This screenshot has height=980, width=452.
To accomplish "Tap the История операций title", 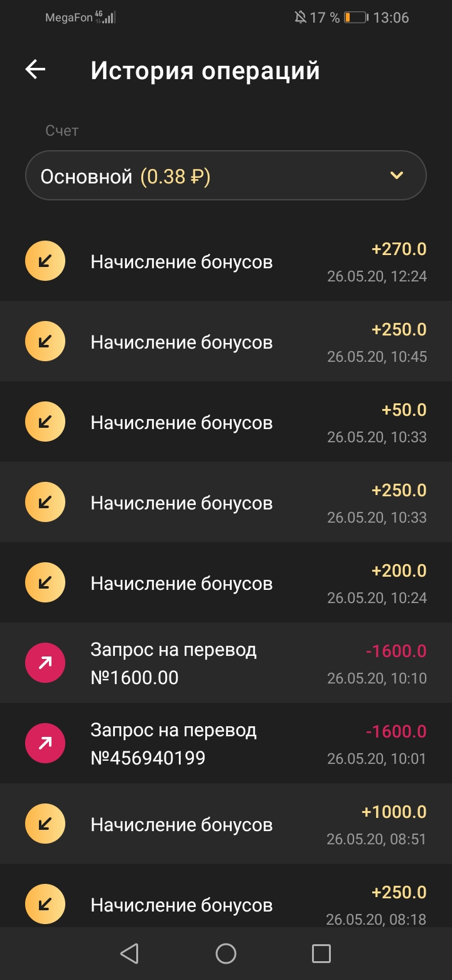I will [x=205, y=71].
